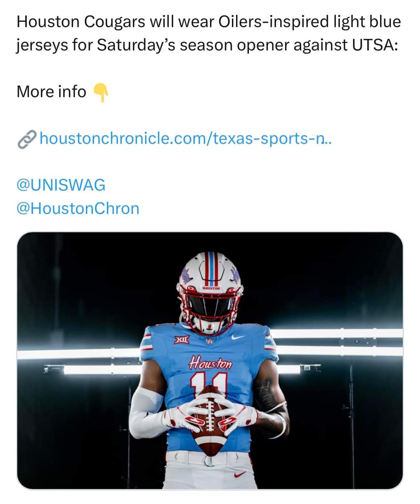Open the @HoustonChron profile mention
The image size is (420, 504).
(78, 208)
